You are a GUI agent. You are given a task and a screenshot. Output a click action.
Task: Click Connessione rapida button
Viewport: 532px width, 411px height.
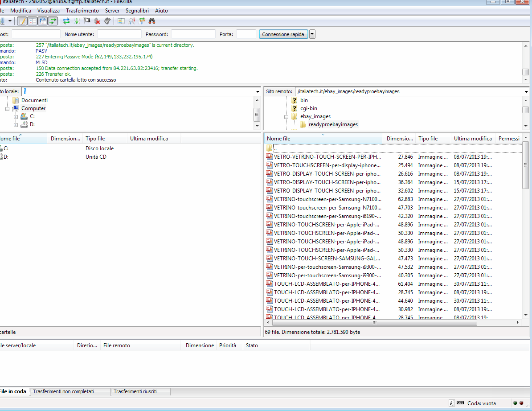coord(283,34)
